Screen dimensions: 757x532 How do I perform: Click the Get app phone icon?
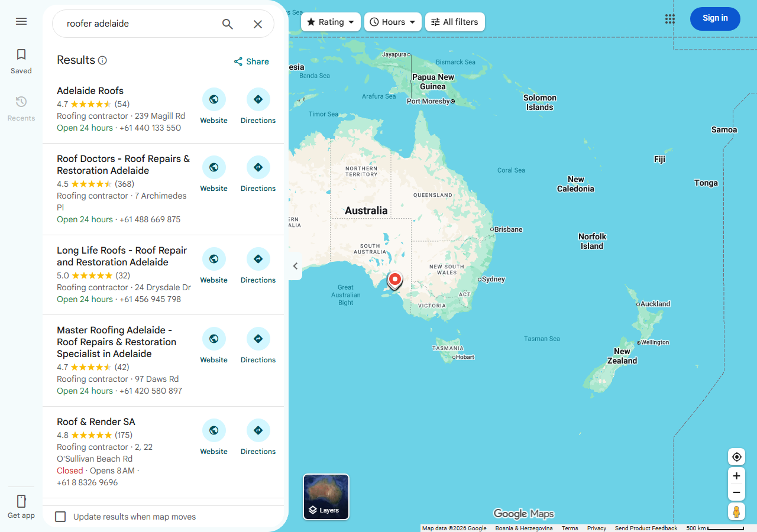(21, 501)
